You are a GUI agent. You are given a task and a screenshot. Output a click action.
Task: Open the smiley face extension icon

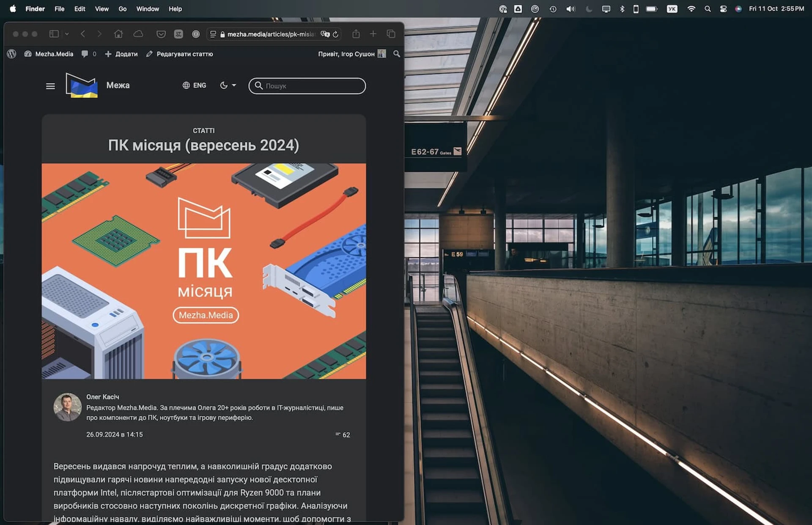pyautogui.click(x=178, y=34)
